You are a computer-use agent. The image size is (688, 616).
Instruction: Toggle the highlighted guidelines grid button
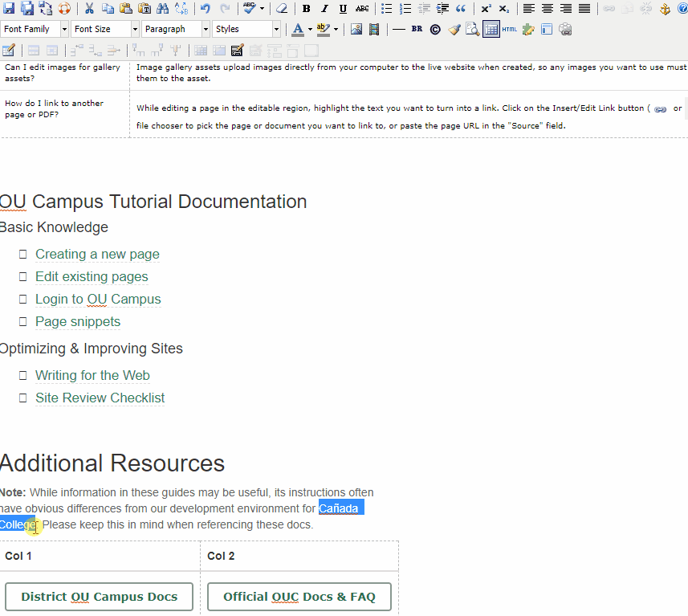tap(491, 29)
